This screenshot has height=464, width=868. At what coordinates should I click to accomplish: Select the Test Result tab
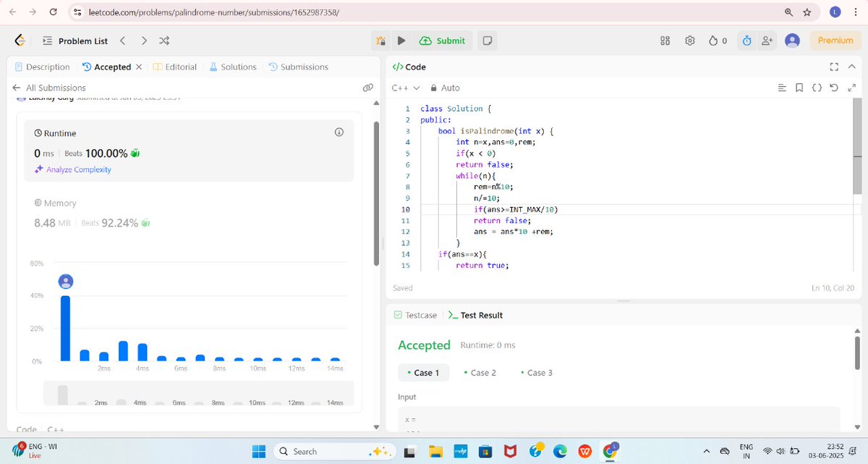(x=476, y=315)
